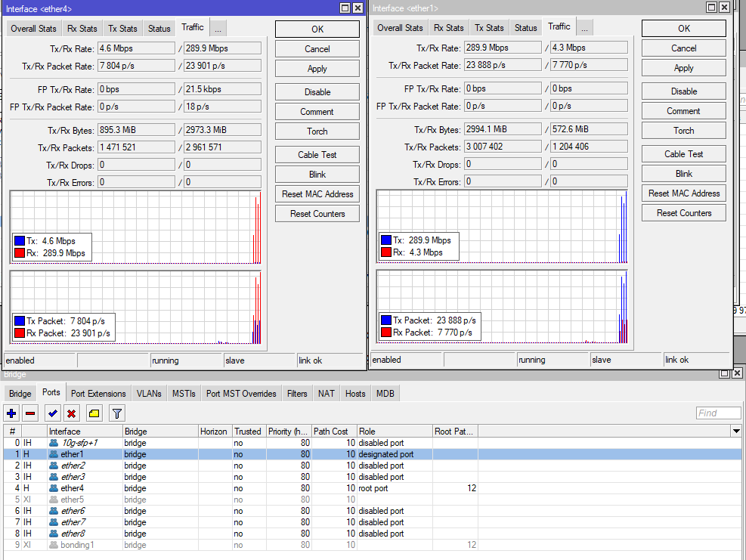Screen dimensions: 746x560
Task: Switch to Port Extensions tab
Action: (x=98, y=394)
